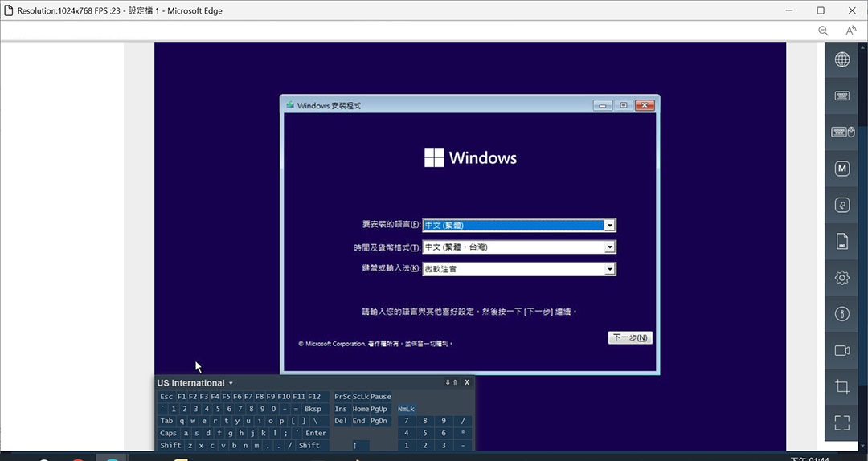This screenshot has height=461, width=868.
Task: Click the PgDn key on virtual keyboard
Action: pos(379,421)
